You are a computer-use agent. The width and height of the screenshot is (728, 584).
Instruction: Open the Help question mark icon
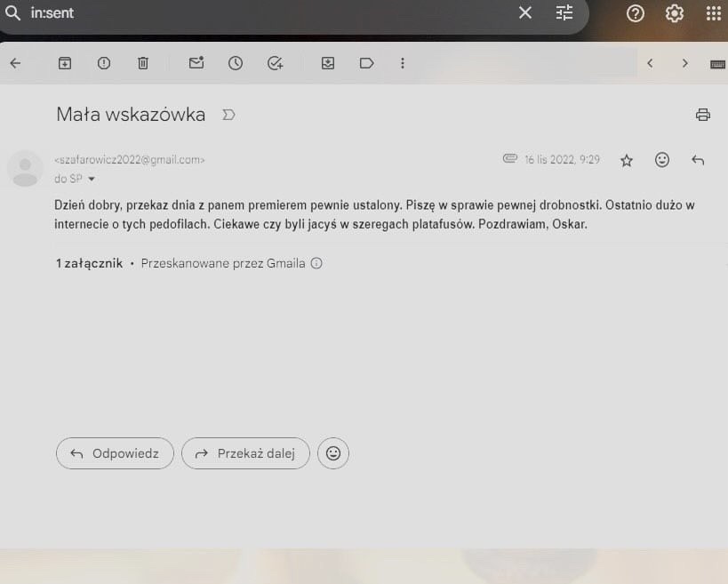pyautogui.click(x=636, y=13)
